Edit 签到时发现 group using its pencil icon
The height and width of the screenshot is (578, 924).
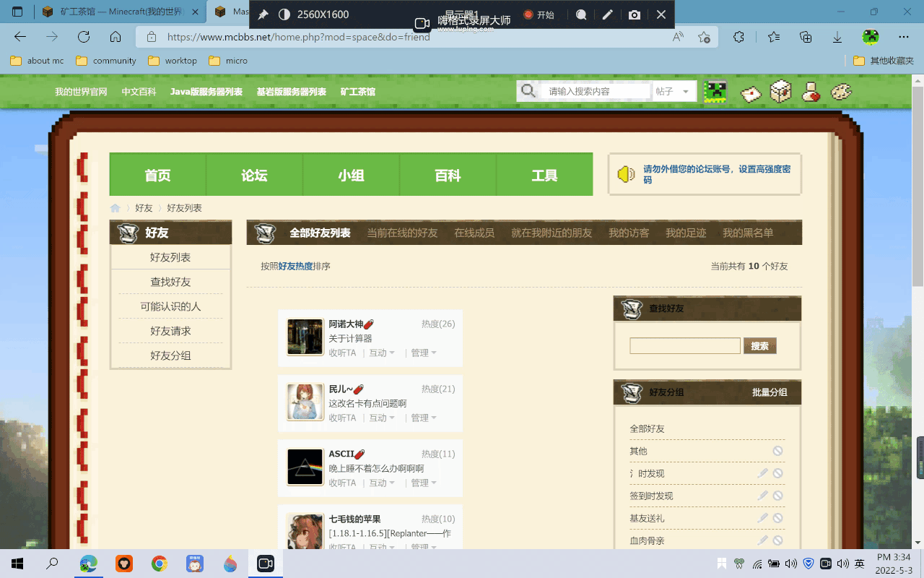(x=763, y=496)
